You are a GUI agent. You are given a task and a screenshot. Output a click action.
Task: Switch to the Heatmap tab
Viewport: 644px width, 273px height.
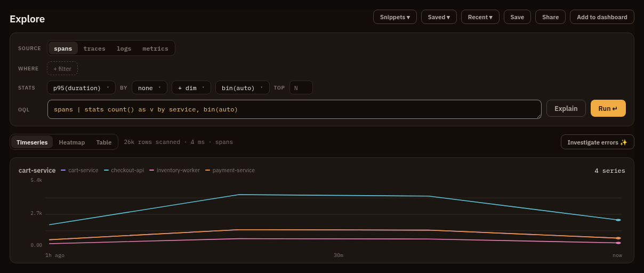(x=72, y=142)
